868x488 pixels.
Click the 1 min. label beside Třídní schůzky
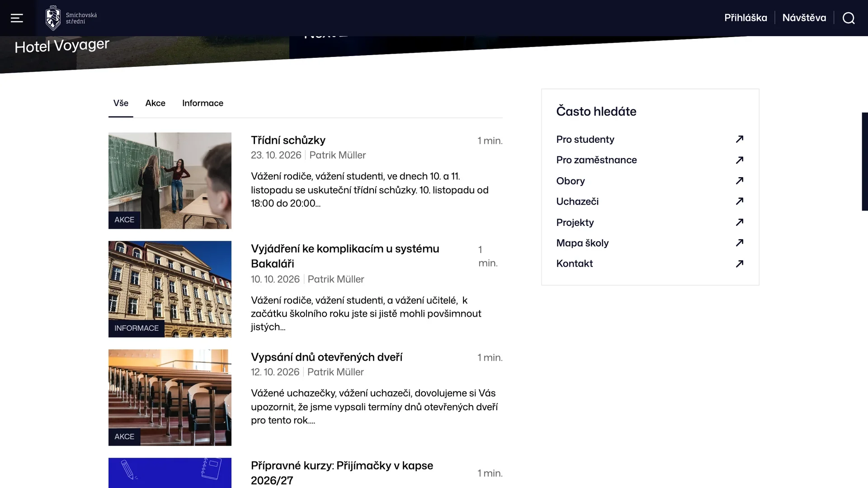[x=490, y=141]
